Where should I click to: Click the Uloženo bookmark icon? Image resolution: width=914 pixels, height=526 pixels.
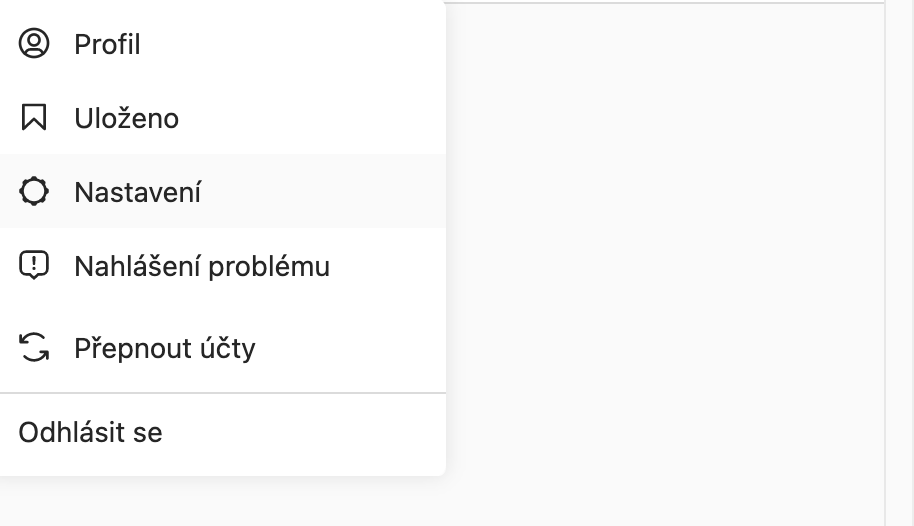[34, 118]
